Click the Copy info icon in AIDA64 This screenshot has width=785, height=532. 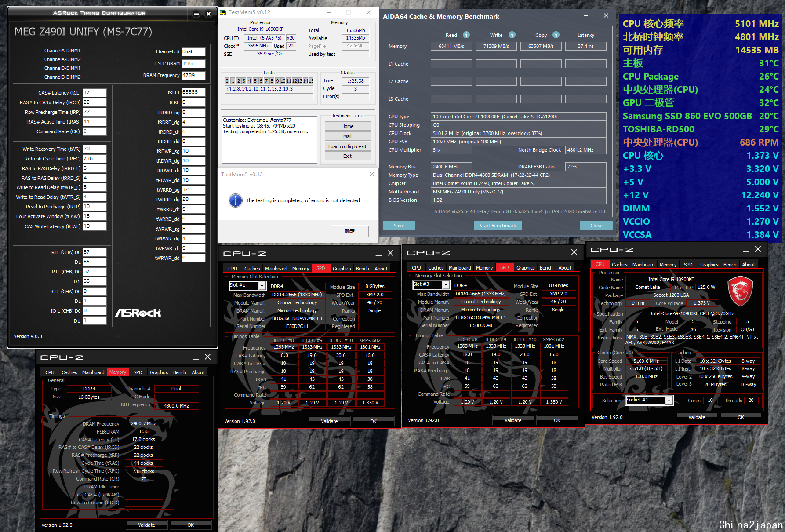(556, 35)
